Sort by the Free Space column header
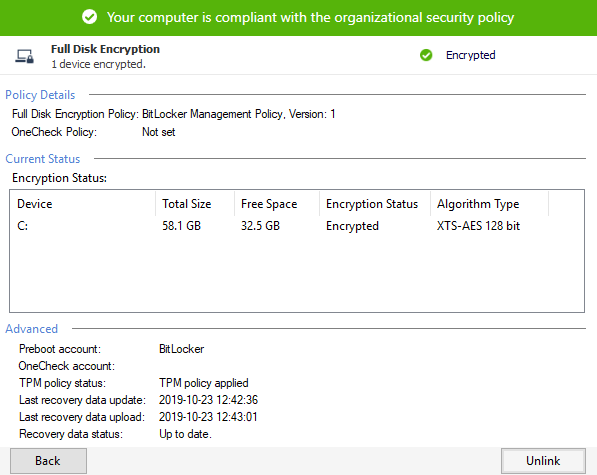597x475 pixels. click(277, 204)
